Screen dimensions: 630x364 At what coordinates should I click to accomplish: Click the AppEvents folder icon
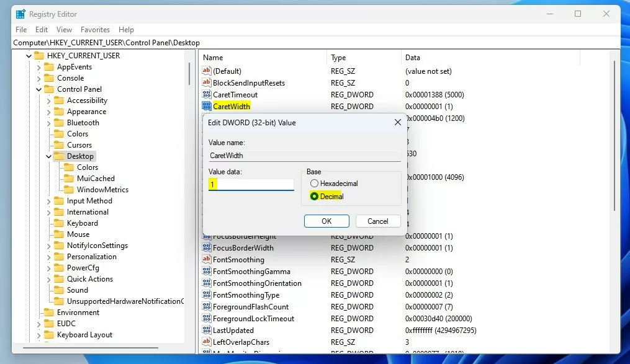coord(49,66)
